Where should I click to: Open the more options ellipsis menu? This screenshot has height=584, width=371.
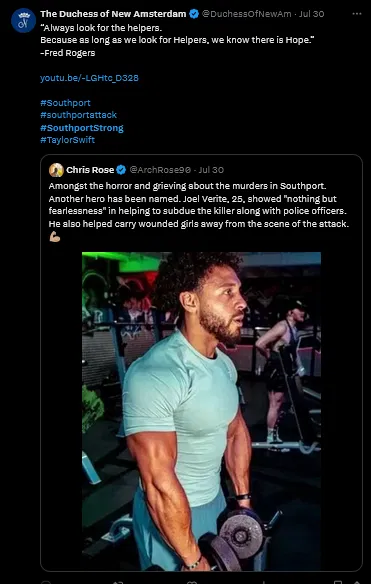pos(356,14)
